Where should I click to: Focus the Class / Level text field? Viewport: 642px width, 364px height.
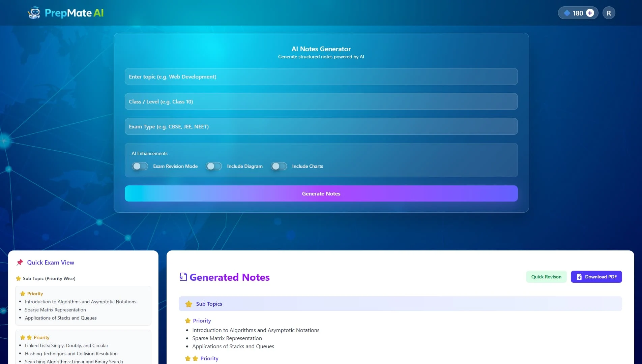point(321,101)
